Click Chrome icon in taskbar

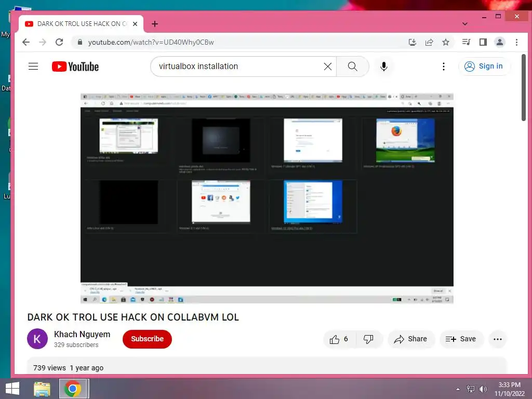pos(73,389)
